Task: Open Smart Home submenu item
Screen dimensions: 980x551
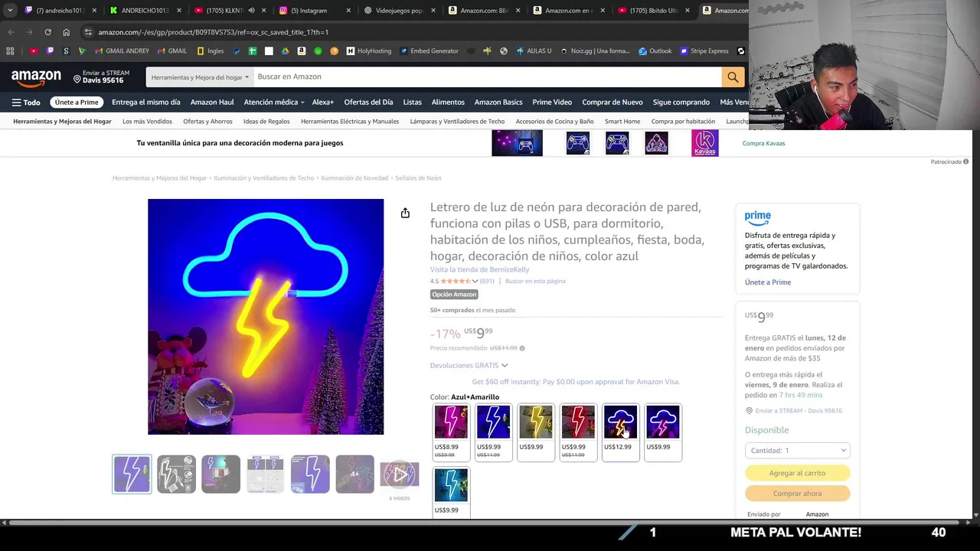Action: pyautogui.click(x=622, y=121)
